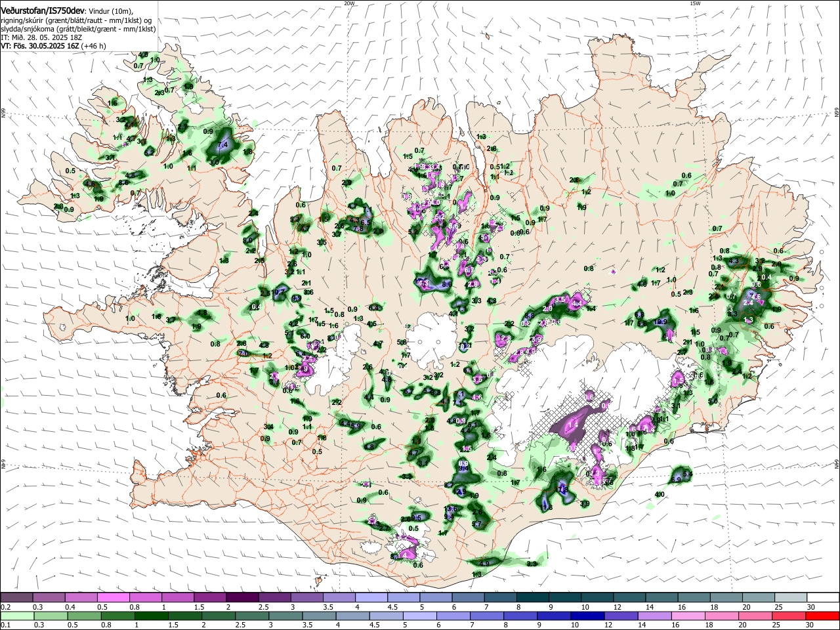Click the '2.5' label in the snow legend row
This screenshot has height=630, width=840.
pos(264,607)
